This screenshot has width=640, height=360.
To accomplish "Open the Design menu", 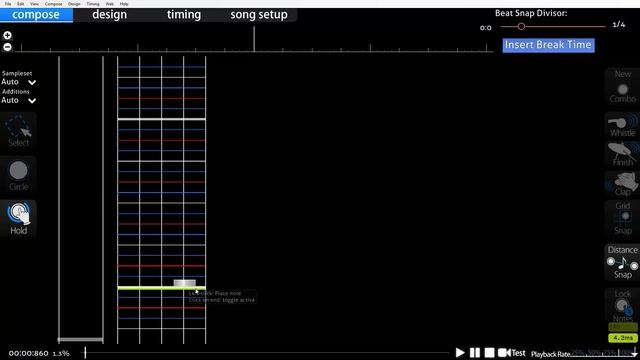I will tap(74, 4).
